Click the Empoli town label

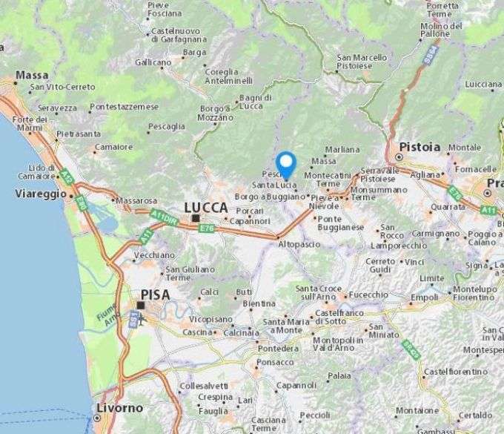(x=424, y=297)
